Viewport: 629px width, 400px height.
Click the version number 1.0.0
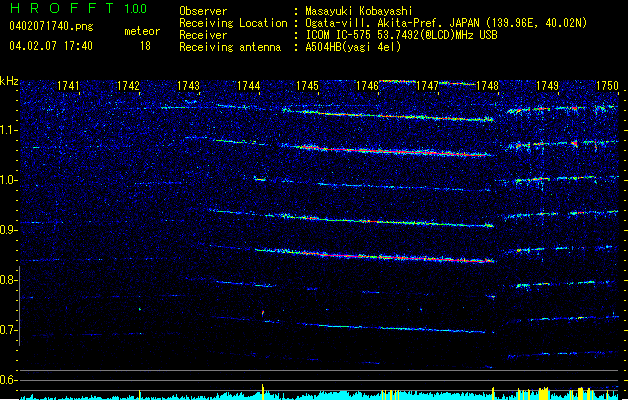coord(136,9)
